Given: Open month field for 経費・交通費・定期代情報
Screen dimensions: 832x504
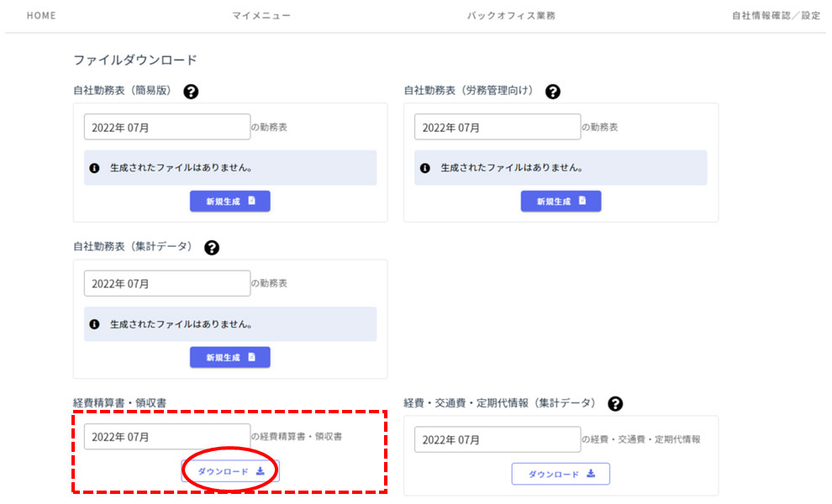Looking at the screenshot, I should 498,439.
